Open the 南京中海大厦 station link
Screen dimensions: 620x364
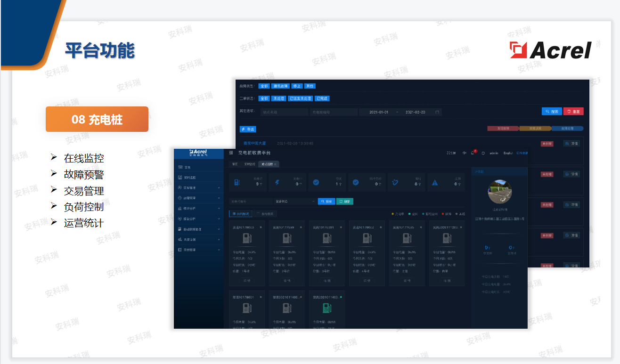(x=255, y=143)
